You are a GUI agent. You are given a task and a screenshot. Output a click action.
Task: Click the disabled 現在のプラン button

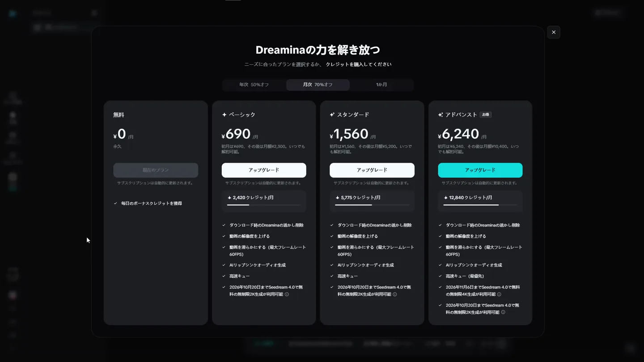156,170
